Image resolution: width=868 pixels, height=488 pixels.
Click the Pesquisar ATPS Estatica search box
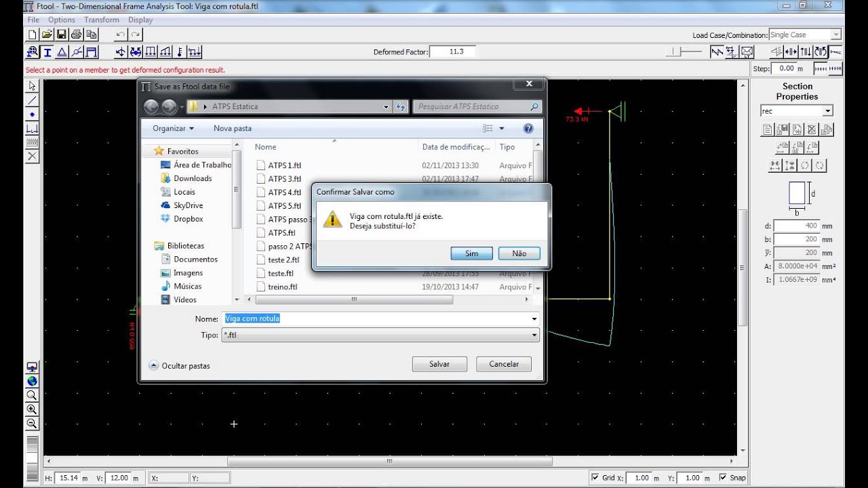[477, 106]
